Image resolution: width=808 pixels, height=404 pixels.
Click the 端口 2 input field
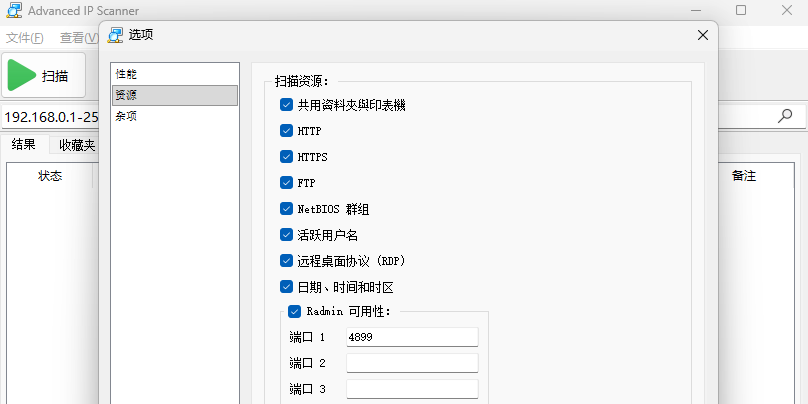(x=412, y=363)
